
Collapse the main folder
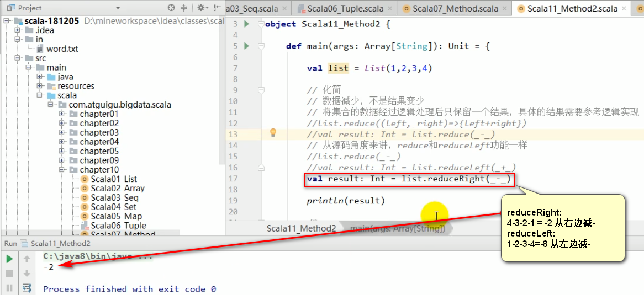point(28,67)
